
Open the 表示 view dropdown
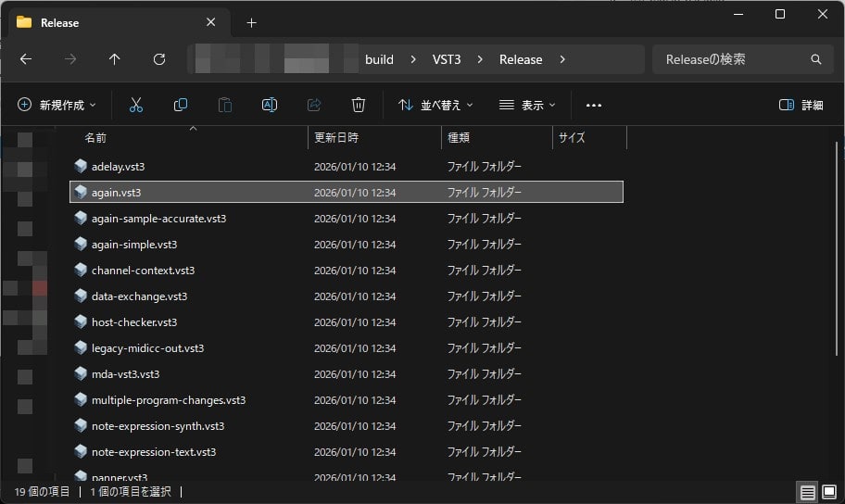pyautogui.click(x=527, y=105)
